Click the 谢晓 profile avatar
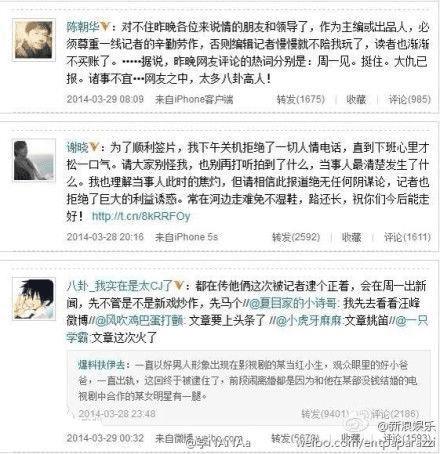The image size is (440, 454). pyautogui.click(x=34, y=160)
